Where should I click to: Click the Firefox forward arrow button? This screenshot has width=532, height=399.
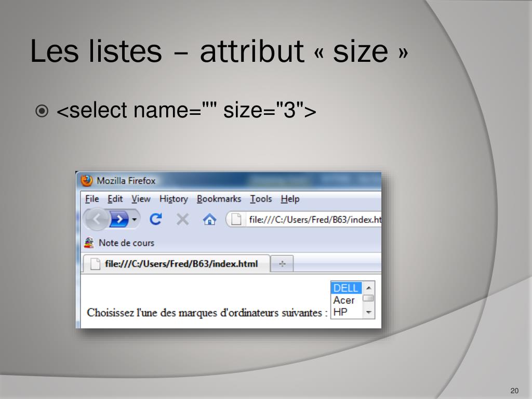(x=119, y=220)
